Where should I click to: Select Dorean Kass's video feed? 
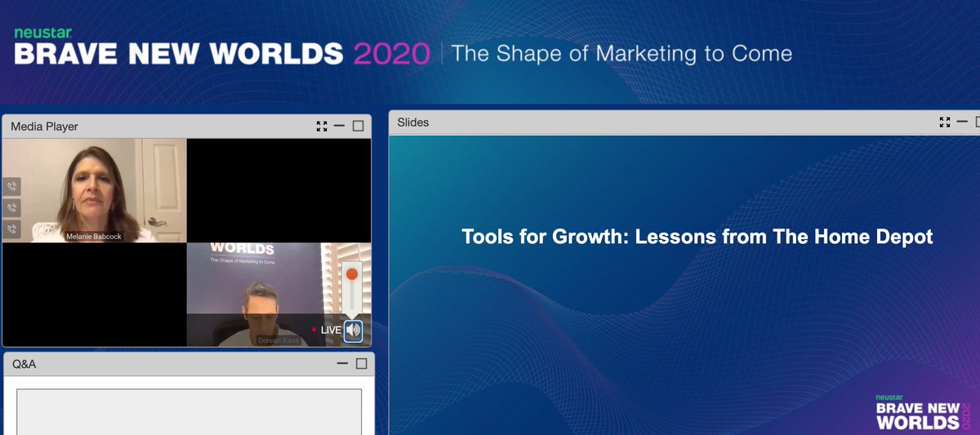click(278, 294)
